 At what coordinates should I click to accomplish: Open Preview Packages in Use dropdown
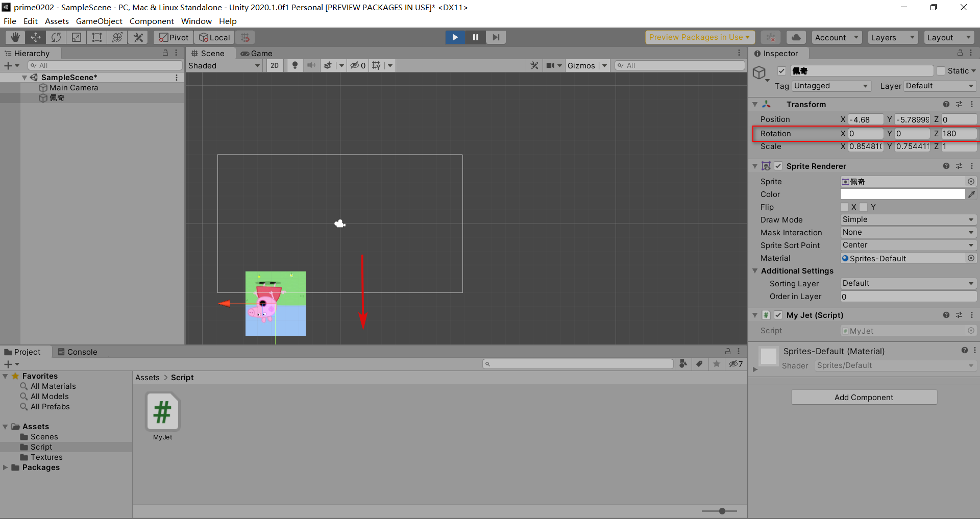(x=700, y=37)
